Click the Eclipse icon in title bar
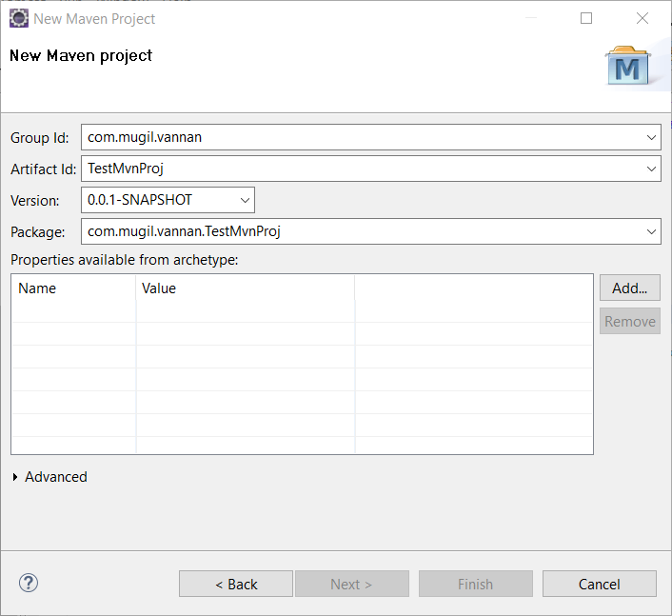Image resolution: width=672 pixels, height=616 pixels. tap(19, 18)
